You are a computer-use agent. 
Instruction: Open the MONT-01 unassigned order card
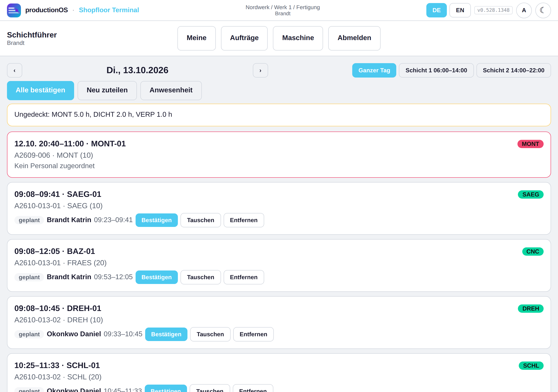(x=279, y=155)
